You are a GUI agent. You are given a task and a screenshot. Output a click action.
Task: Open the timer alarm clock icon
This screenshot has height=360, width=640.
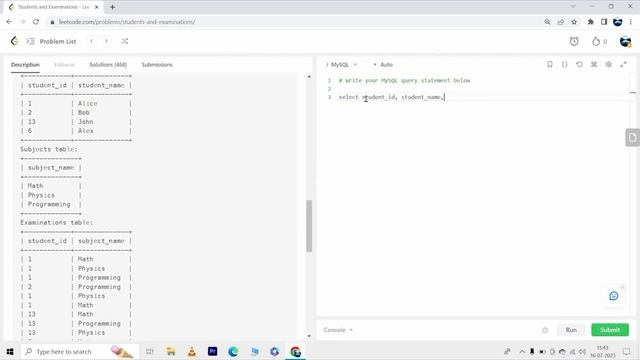[574, 41]
